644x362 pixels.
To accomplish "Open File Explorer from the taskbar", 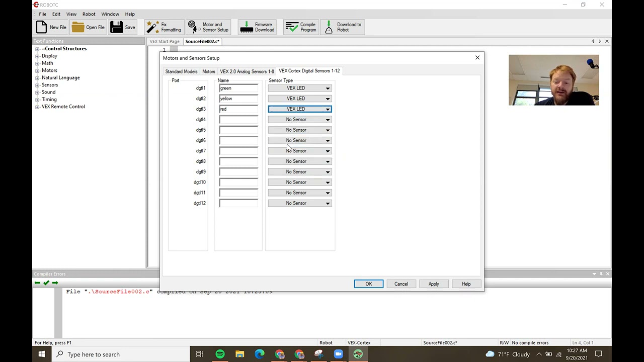I will [x=239, y=354].
